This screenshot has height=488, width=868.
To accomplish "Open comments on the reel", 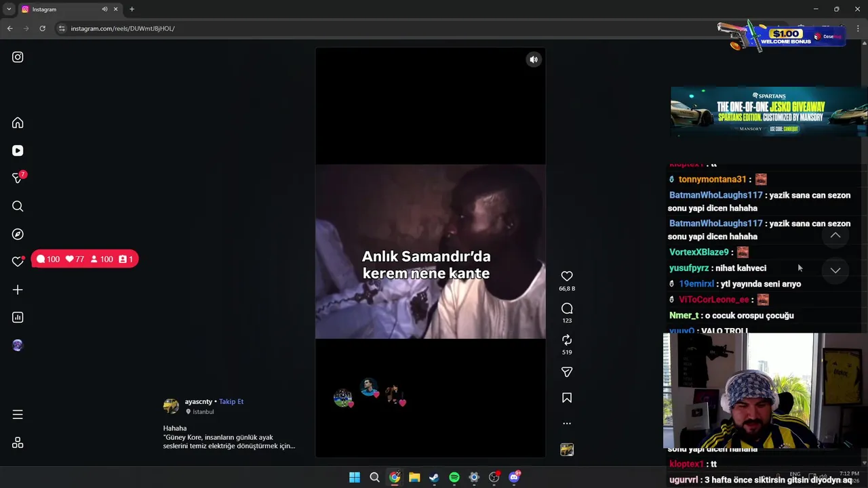I will click(567, 308).
